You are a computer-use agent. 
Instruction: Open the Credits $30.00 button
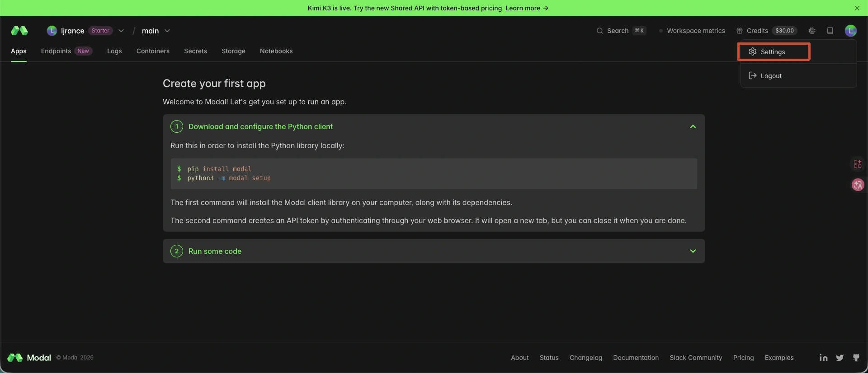point(767,31)
